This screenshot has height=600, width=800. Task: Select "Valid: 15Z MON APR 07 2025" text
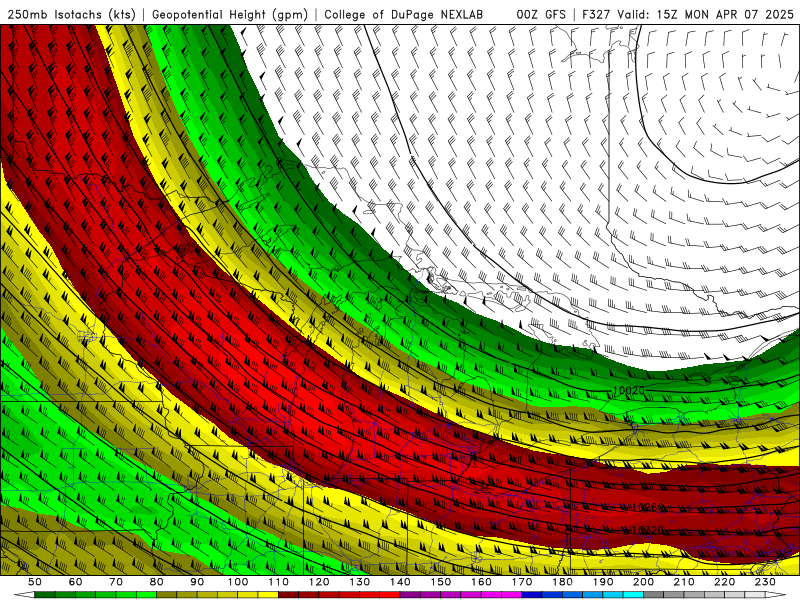[x=706, y=15]
